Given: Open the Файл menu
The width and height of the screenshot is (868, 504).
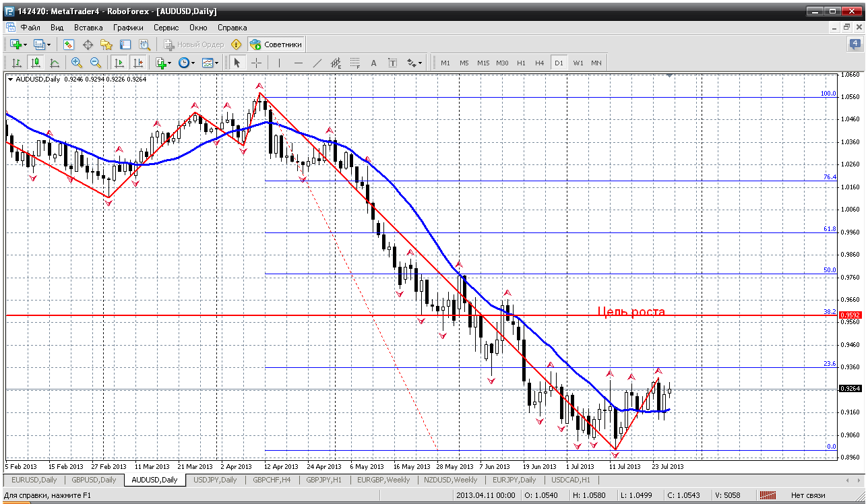Looking at the screenshot, I should pyautogui.click(x=30, y=28).
